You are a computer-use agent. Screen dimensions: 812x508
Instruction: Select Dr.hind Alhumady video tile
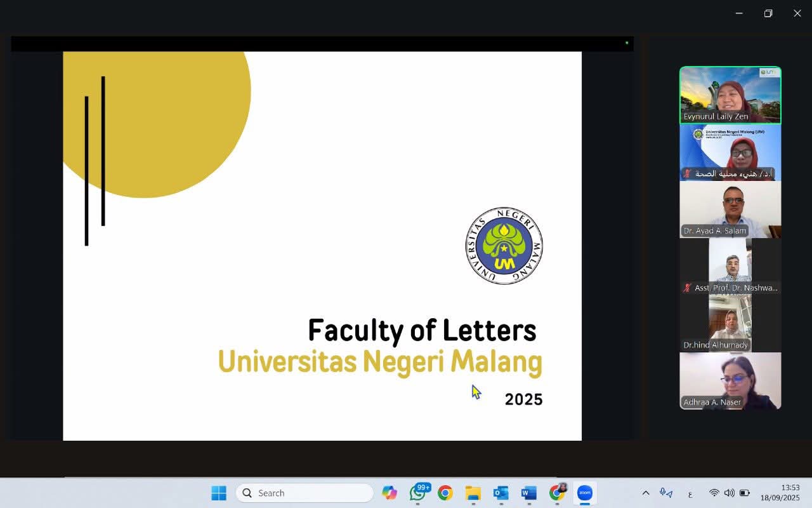[x=730, y=324]
